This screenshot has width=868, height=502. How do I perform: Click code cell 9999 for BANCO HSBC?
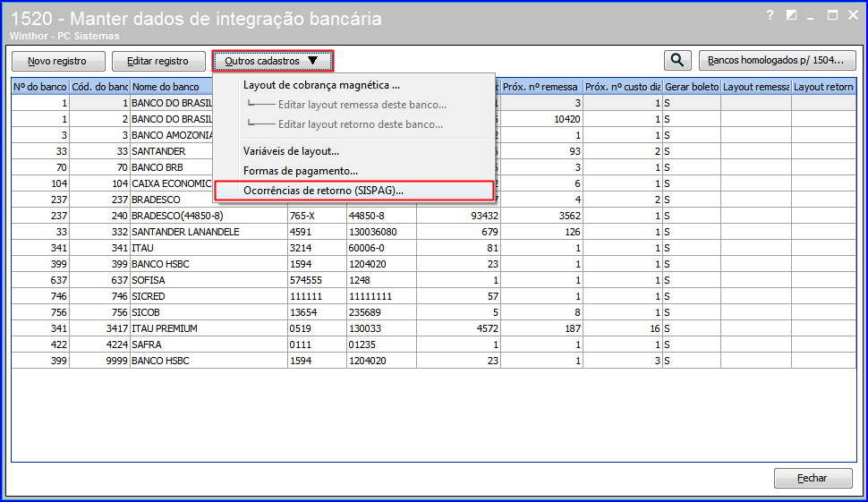pos(99,361)
